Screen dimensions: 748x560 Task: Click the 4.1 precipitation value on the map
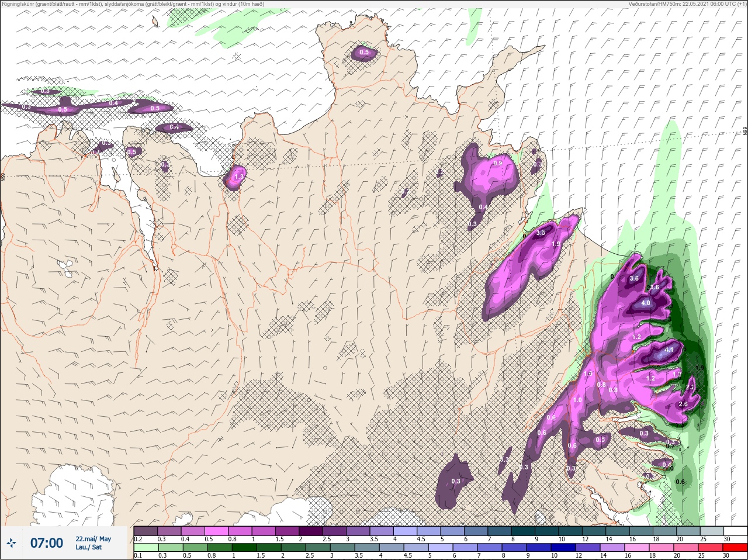tap(670, 350)
